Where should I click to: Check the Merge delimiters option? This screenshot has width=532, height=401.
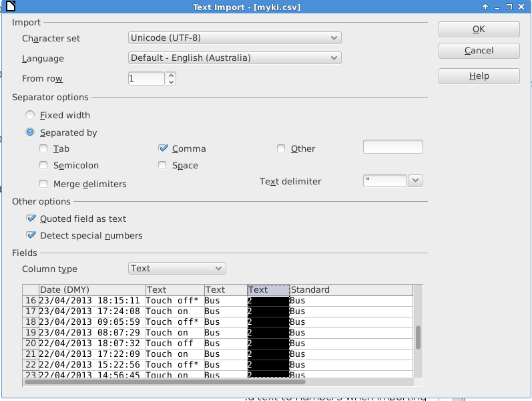pyautogui.click(x=44, y=184)
